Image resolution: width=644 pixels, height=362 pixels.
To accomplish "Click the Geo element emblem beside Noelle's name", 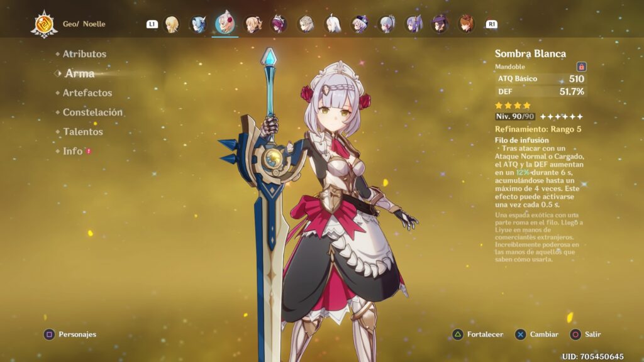I will pos(44,25).
